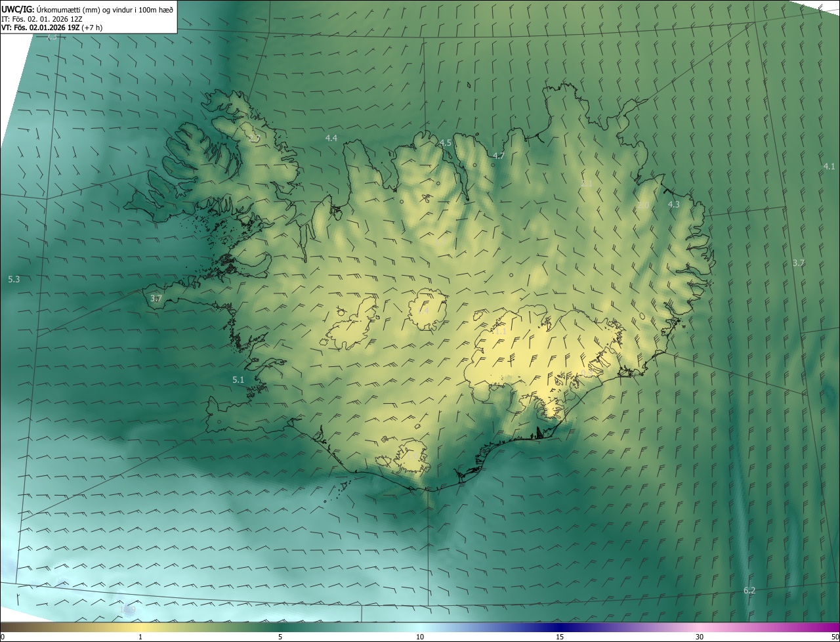The width and height of the screenshot is (840, 642).
Task: Click the 4.3 value on the map
Action: (674, 205)
